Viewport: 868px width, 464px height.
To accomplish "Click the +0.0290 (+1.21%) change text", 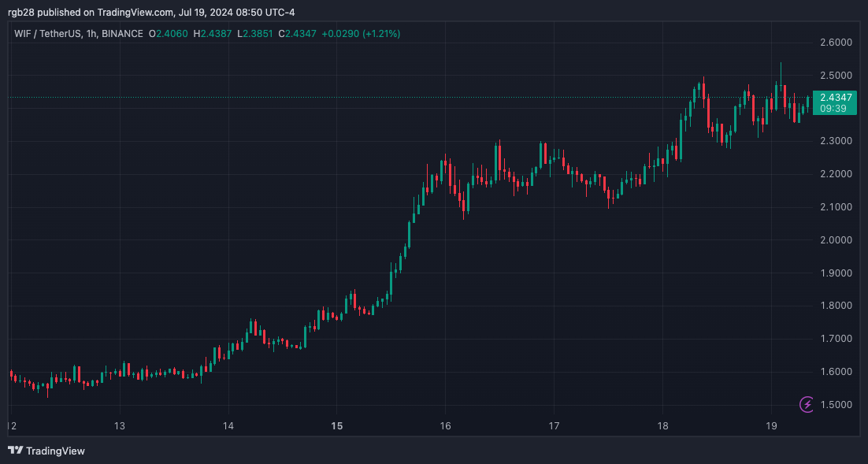I will click(x=361, y=34).
